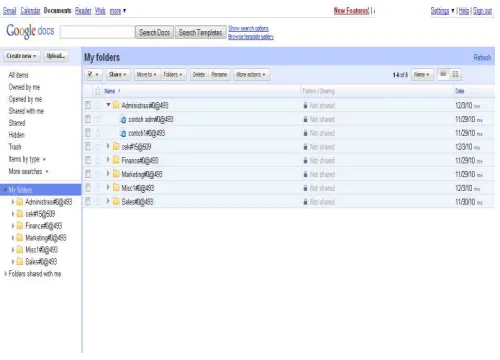The height and width of the screenshot is (360, 500).
Task: Check the Finance row checkbox
Action: [88, 160]
